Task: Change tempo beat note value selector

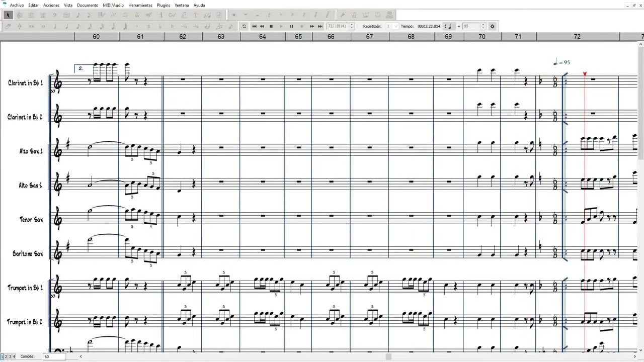Action: (x=448, y=26)
